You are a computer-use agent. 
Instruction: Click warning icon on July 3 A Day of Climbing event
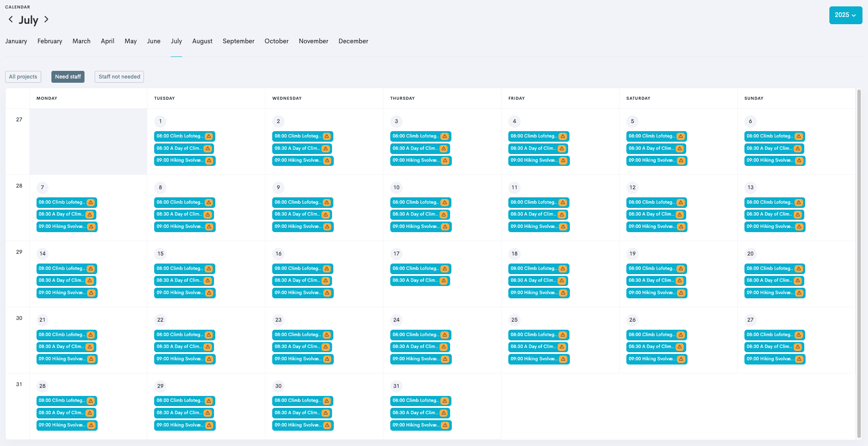pos(443,149)
